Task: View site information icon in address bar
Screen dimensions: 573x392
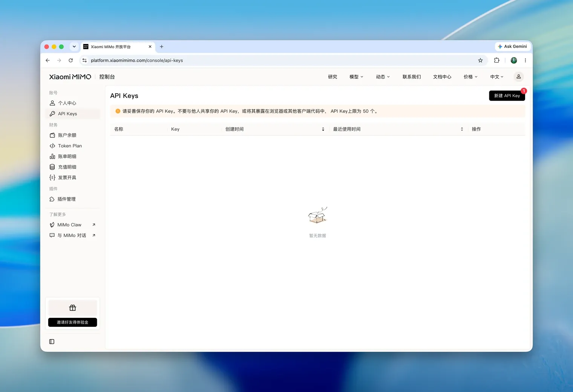Action: click(x=84, y=60)
